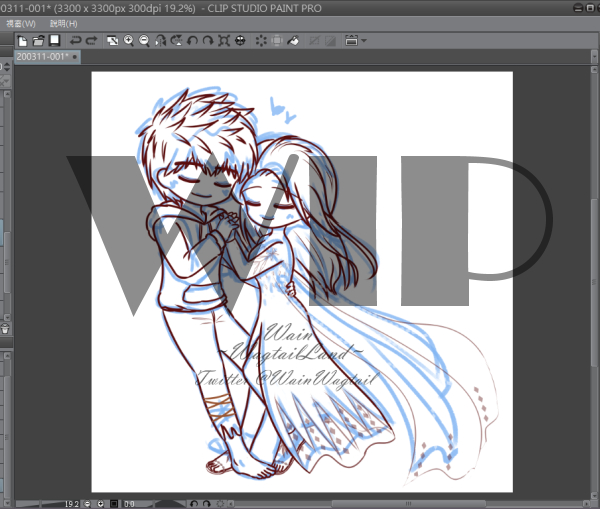Close the 200311-001 tab using its dot
Viewport: 600px width, 509px height.
point(75,57)
